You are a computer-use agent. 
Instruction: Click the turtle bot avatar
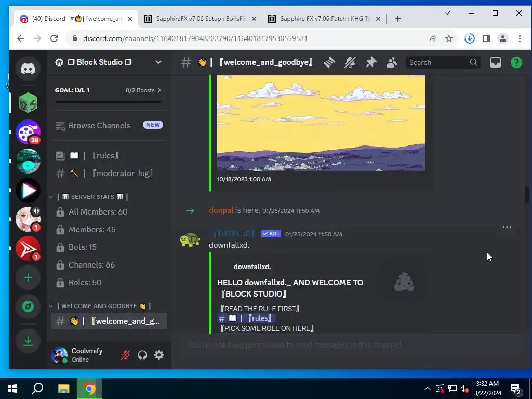pos(190,239)
